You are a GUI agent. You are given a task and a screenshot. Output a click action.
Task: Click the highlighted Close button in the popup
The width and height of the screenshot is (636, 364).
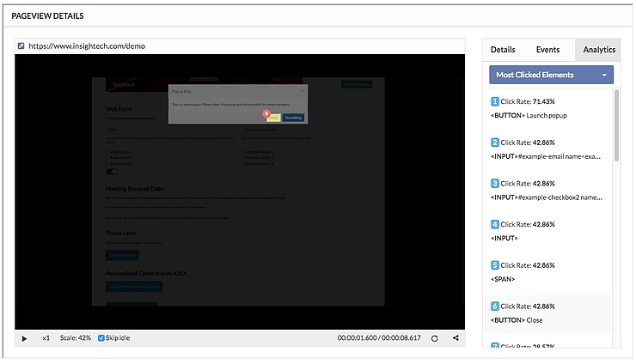273,118
